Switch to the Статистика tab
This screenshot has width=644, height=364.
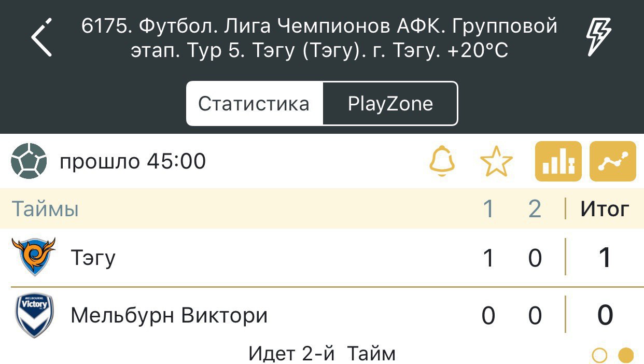click(x=254, y=104)
